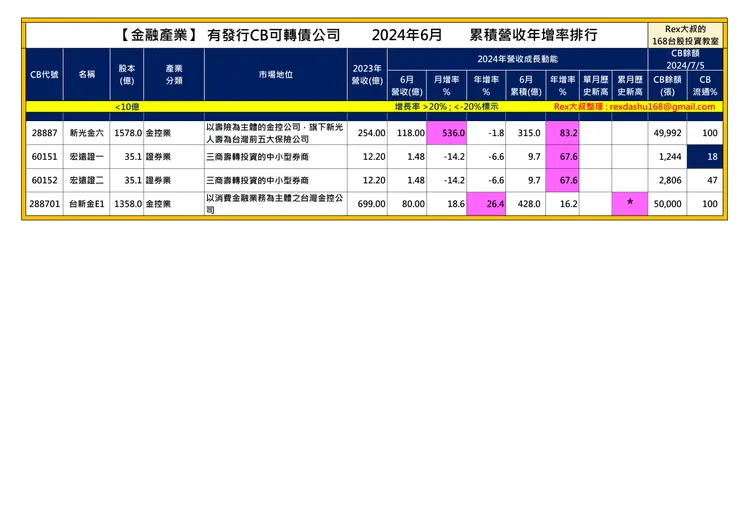Select the 67.6 cell in 宏遠證一 row
This screenshot has height=523, width=740.
click(562, 157)
